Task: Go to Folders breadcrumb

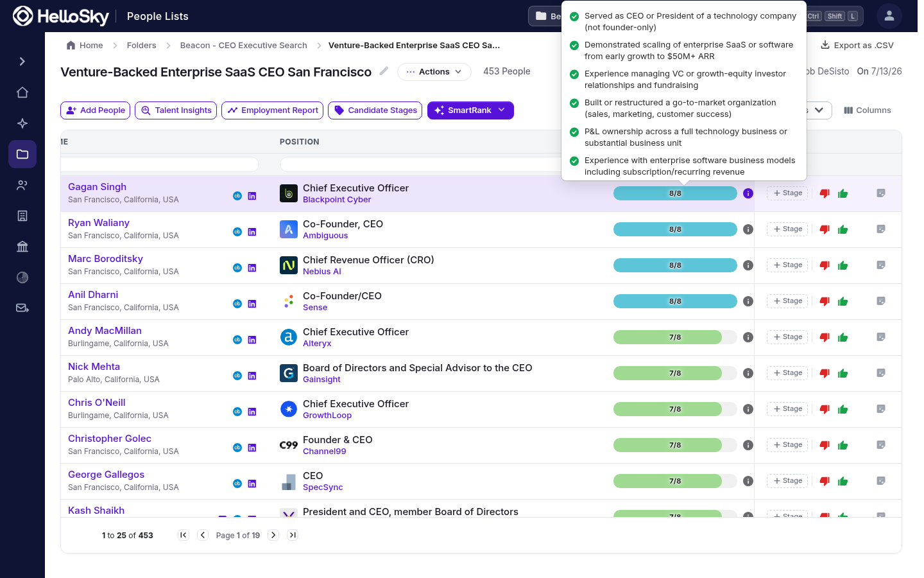Action: pyautogui.click(x=142, y=46)
